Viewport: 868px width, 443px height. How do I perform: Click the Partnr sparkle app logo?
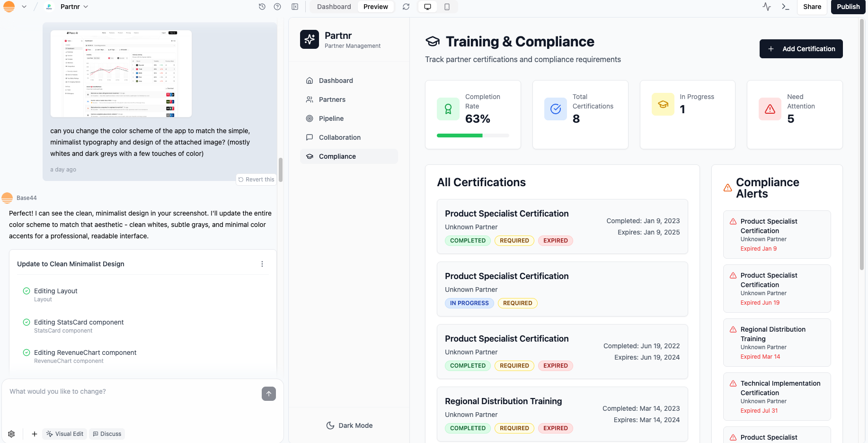pos(310,39)
